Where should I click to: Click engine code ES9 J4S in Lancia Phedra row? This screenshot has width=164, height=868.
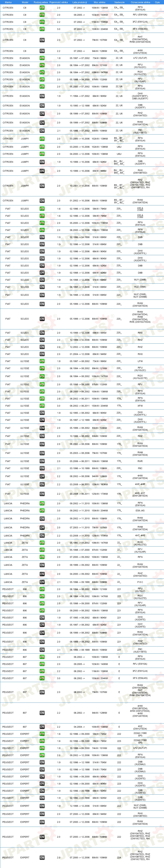click(140, 511)
